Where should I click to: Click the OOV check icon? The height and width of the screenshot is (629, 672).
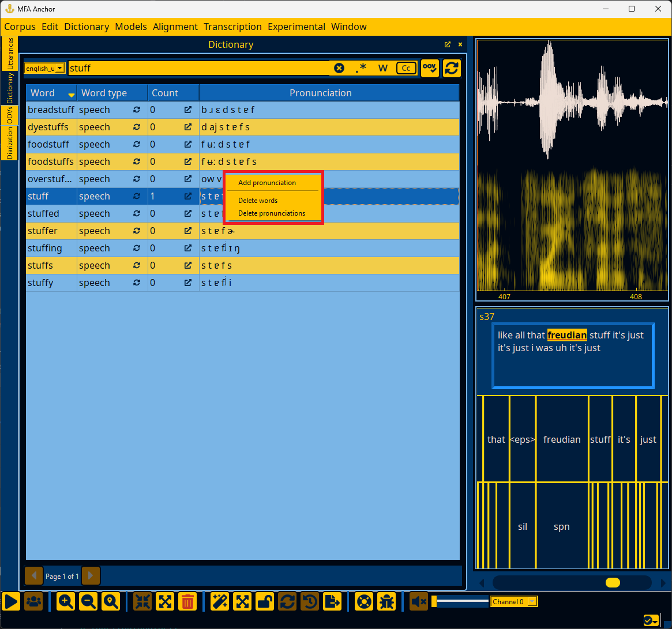(430, 68)
